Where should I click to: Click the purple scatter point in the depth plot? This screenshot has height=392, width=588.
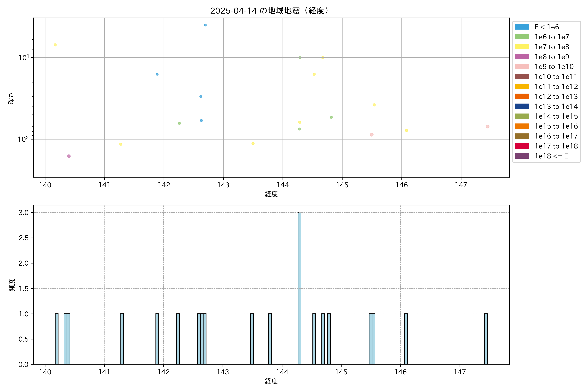tap(69, 156)
